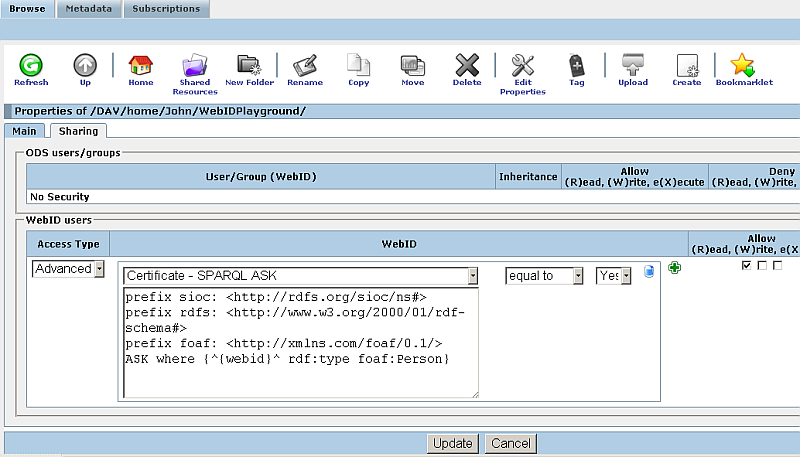Click the Refresh toolbar icon
This screenshot has width=800, height=457.
30,66
